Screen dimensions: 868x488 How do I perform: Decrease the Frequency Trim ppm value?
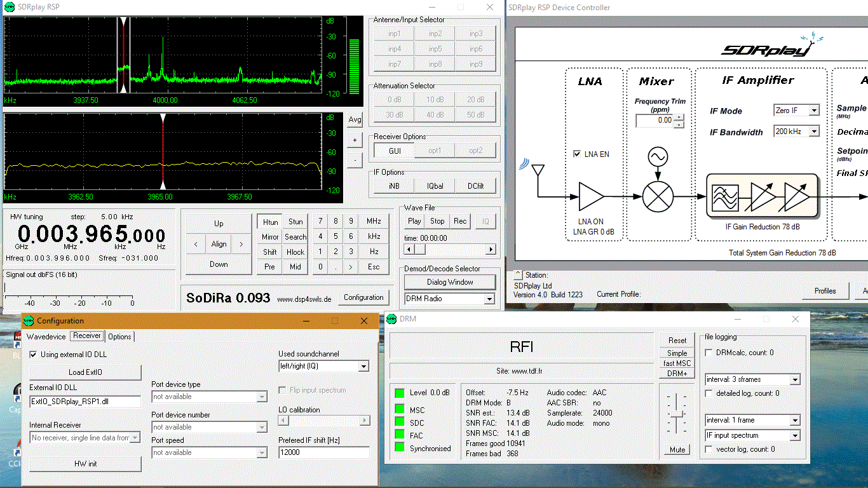[x=679, y=124]
